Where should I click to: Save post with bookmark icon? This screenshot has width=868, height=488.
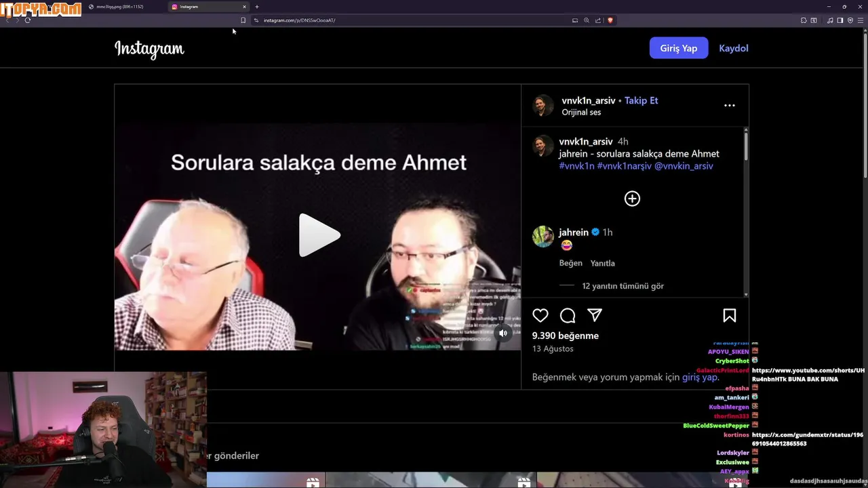730,315
